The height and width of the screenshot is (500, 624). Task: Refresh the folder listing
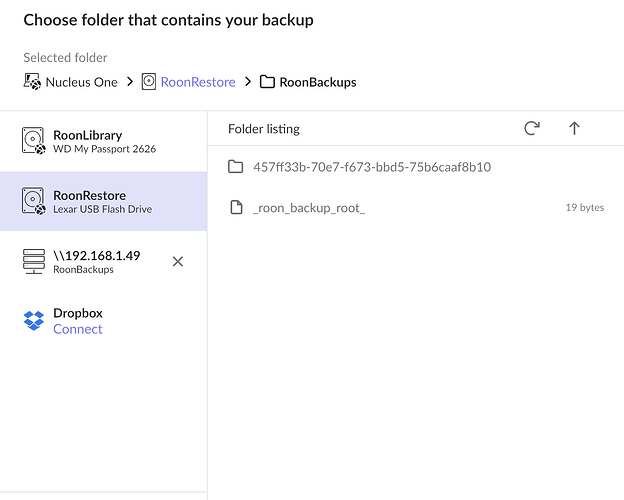[532, 128]
